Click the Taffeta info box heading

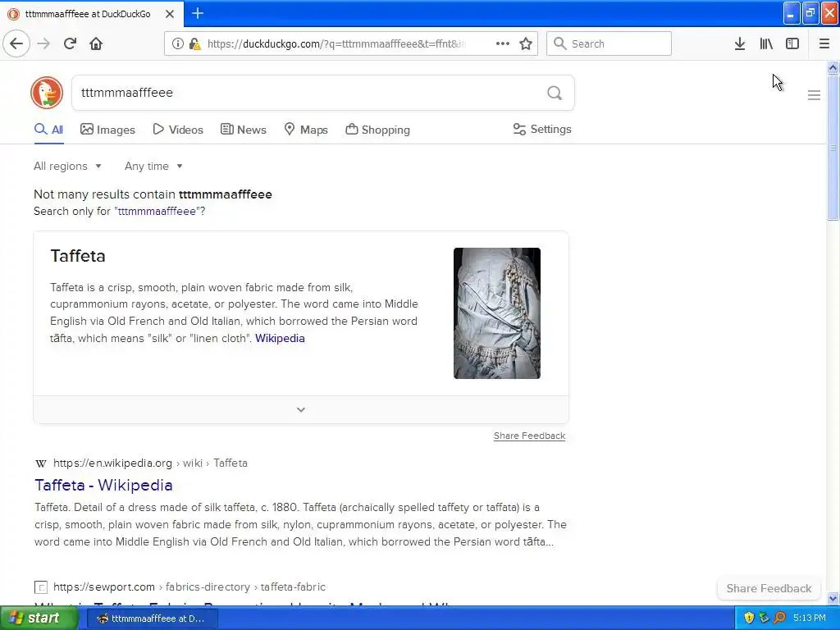78,256
